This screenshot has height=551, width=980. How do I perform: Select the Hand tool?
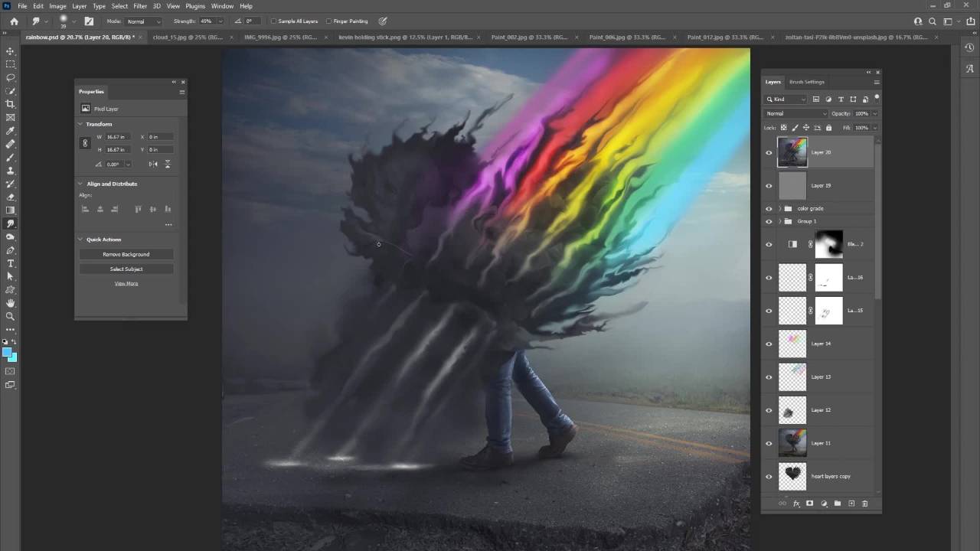[x=10, y=303]
